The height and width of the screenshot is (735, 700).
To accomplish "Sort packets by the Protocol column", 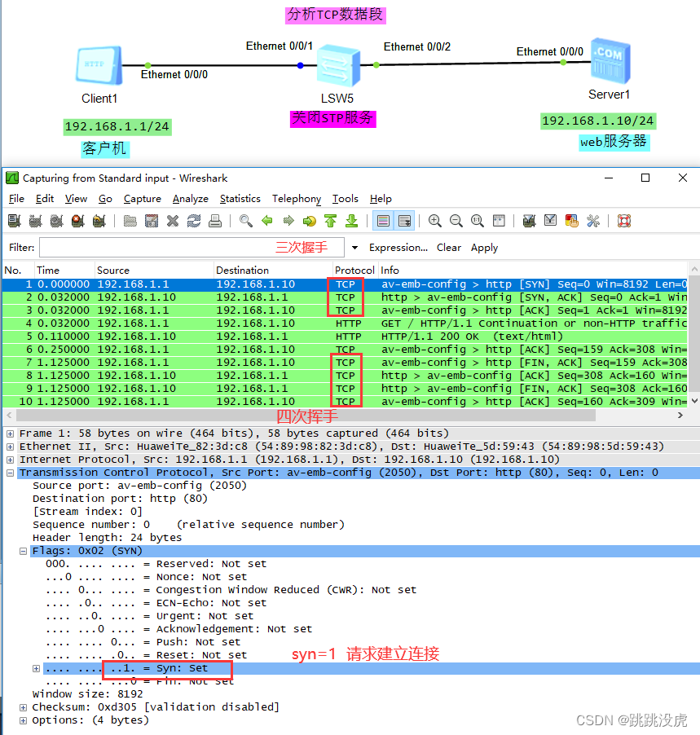I will click(x=355, y=270).
